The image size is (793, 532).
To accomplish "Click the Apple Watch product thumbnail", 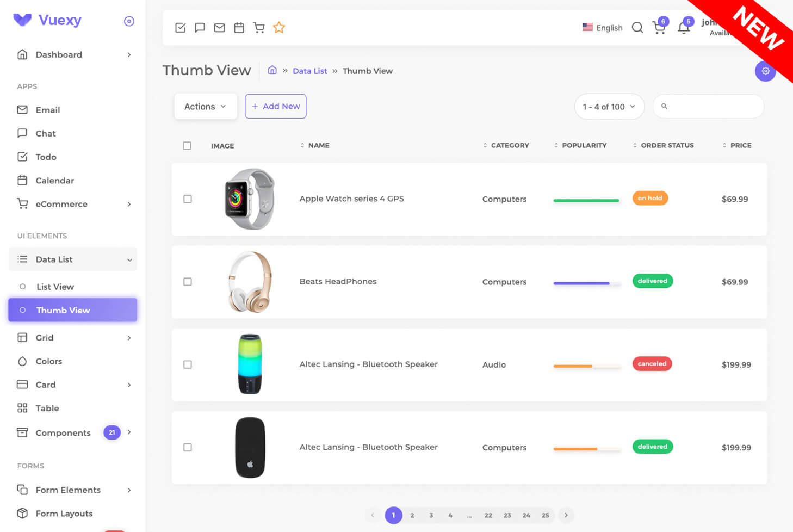I will (250, 199).
